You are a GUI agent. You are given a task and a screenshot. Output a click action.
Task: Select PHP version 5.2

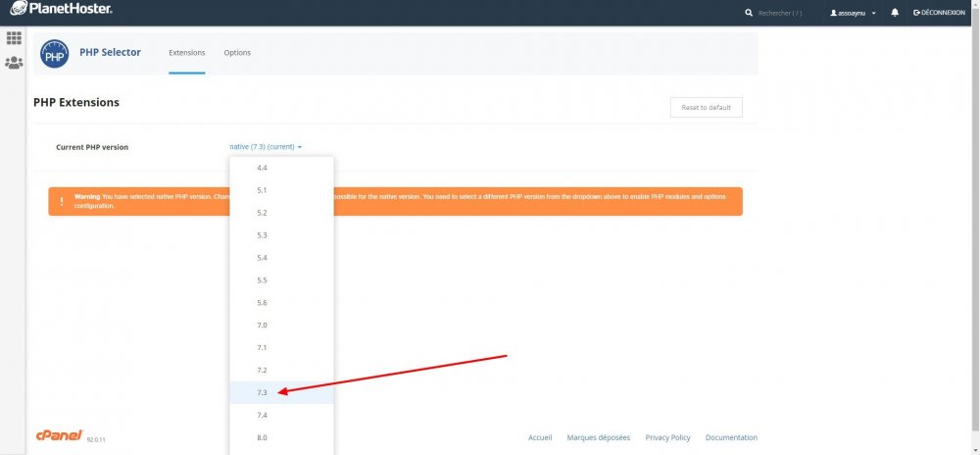point(281,213)
